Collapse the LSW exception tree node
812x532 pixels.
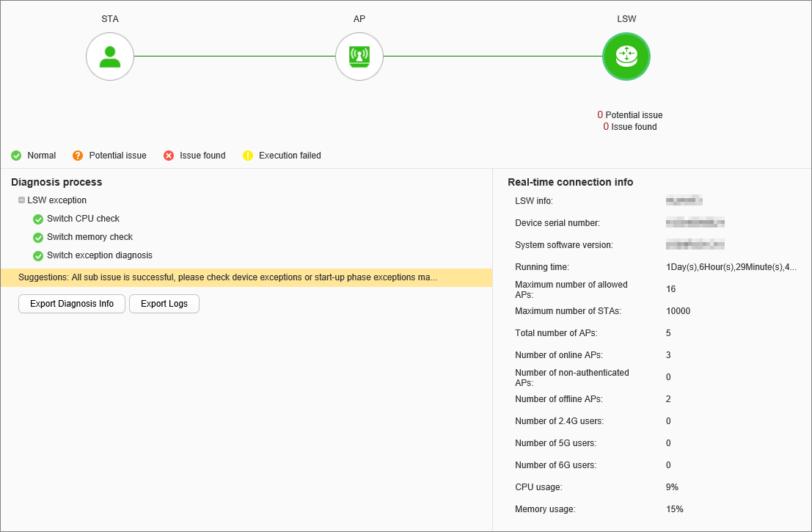click(x=22, y=200)
